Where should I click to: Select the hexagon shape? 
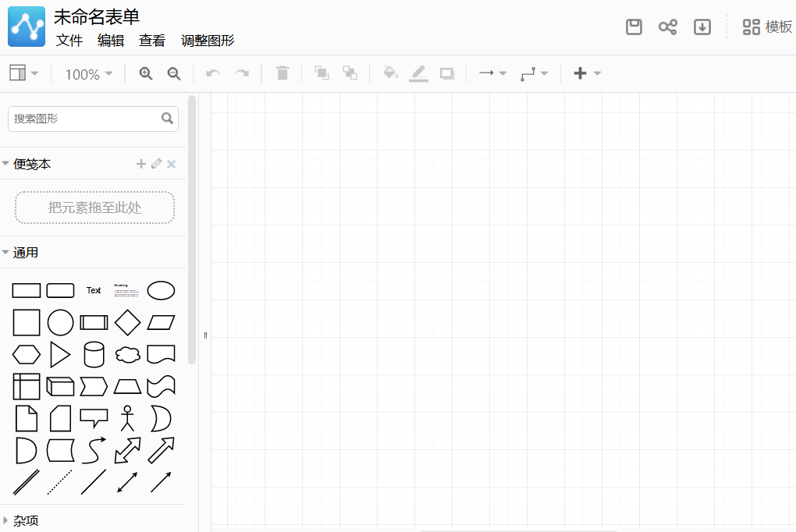pos(27,354)
